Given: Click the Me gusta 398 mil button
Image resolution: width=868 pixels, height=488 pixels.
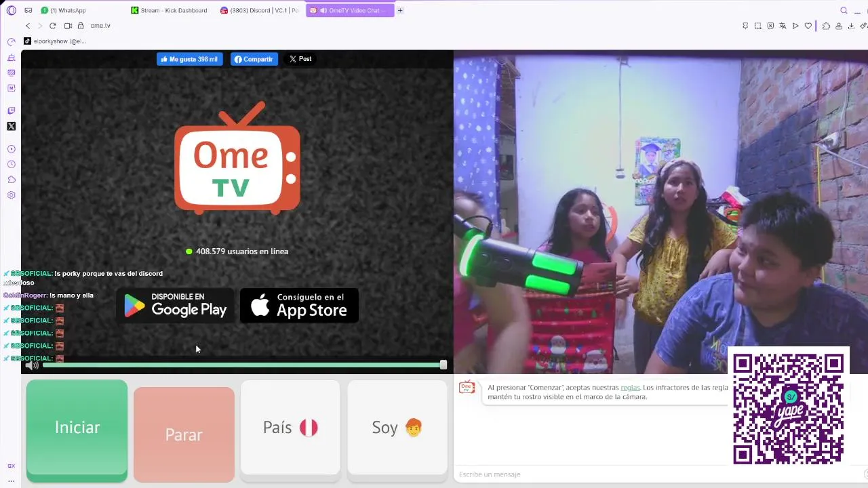Looking at the screenshot, I should [x=189, y=59].
